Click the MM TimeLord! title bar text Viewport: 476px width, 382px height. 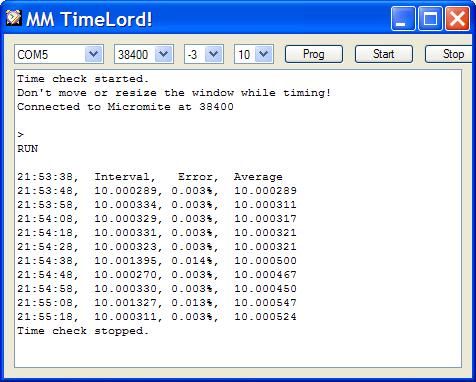click(x=89, y=19)
